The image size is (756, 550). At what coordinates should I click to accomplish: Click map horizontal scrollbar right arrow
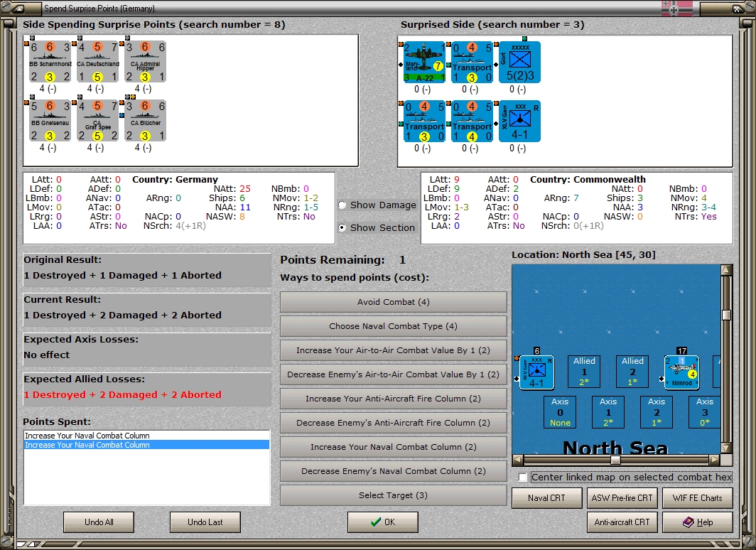point(715,460)
